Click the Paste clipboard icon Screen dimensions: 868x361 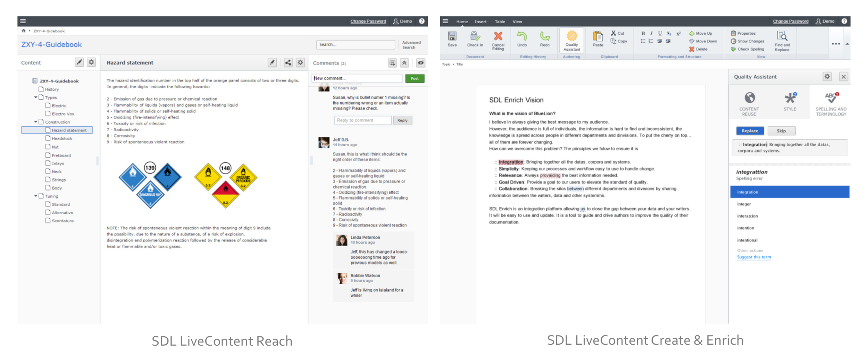[598, 36]
